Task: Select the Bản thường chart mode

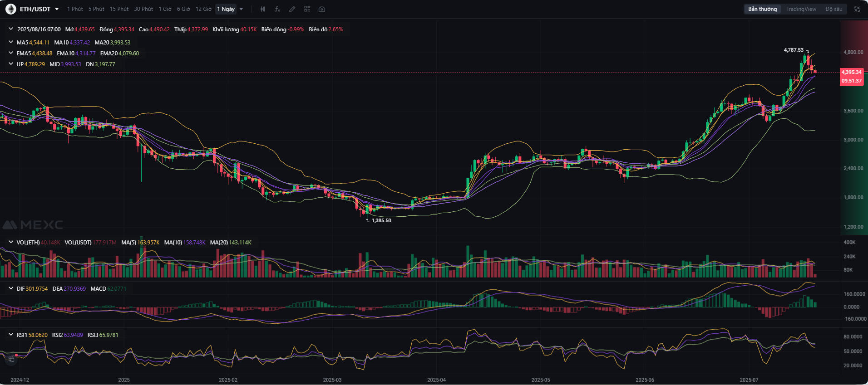Action: tap(763, 9)
